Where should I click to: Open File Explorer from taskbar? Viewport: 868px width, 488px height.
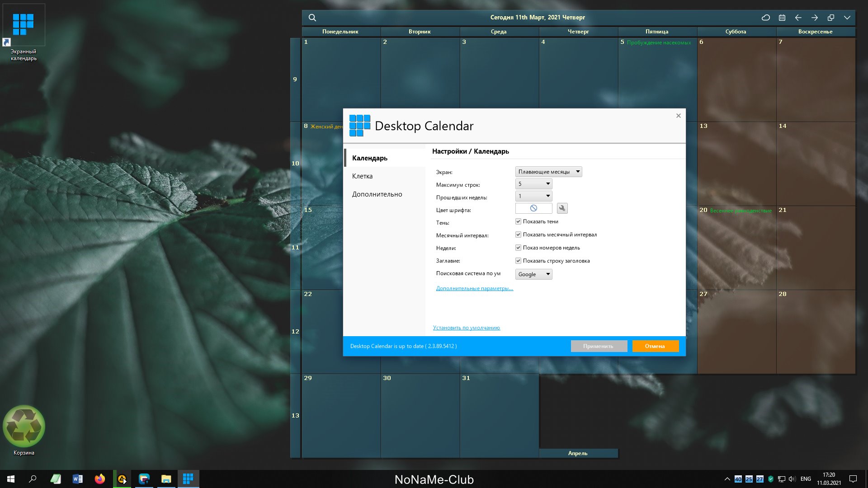pos(166,479)
